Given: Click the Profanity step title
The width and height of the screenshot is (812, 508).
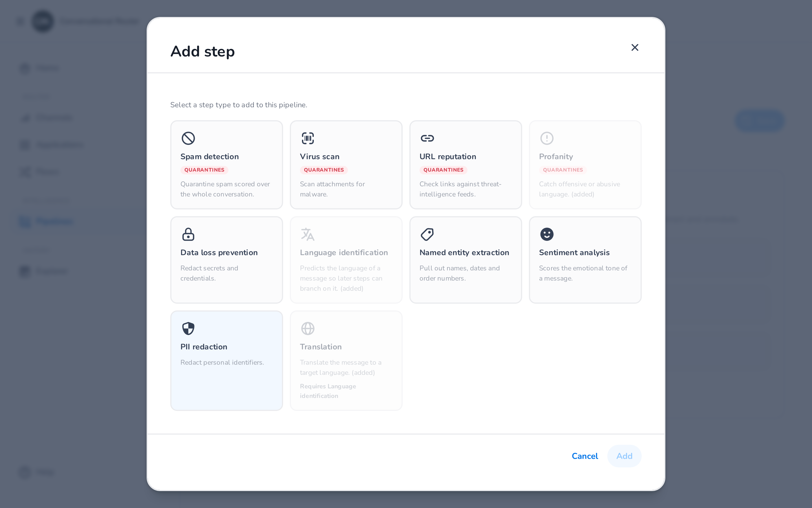Looking at the screenshot, I should (556, 157).
